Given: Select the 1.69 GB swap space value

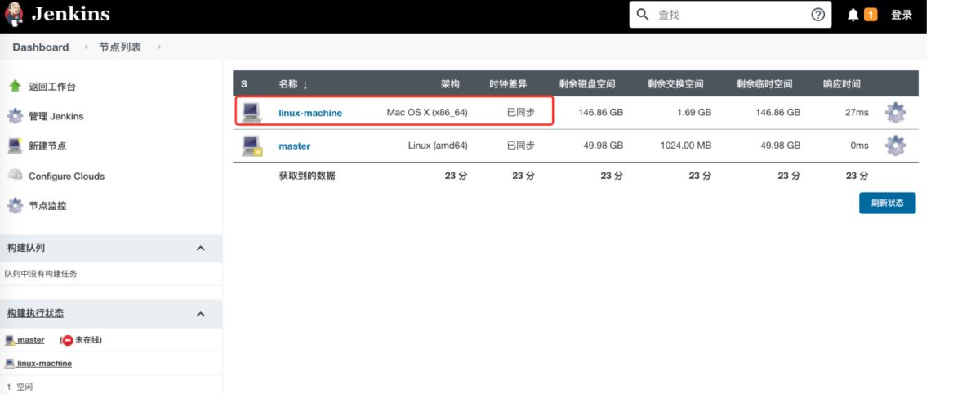Looking at the screenshot, I should [694, 112].
